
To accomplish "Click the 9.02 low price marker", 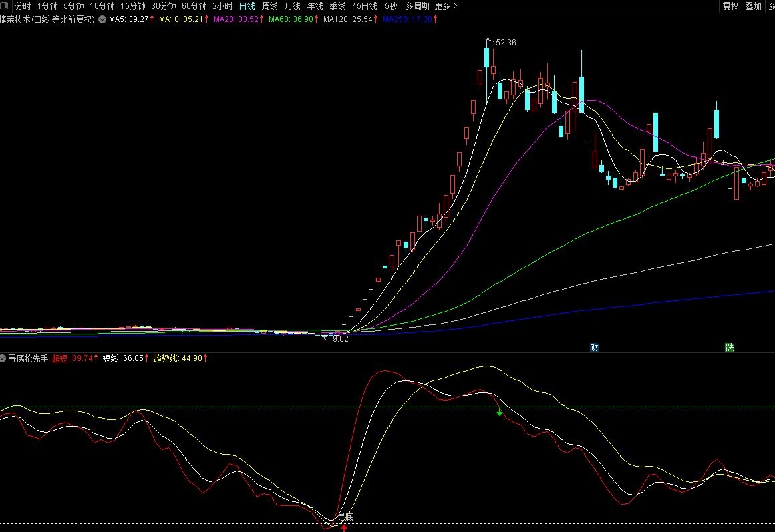I will [339, 339].
